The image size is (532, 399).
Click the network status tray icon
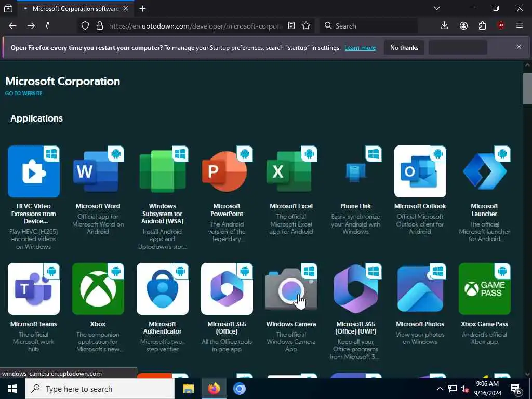coord(453,389)
